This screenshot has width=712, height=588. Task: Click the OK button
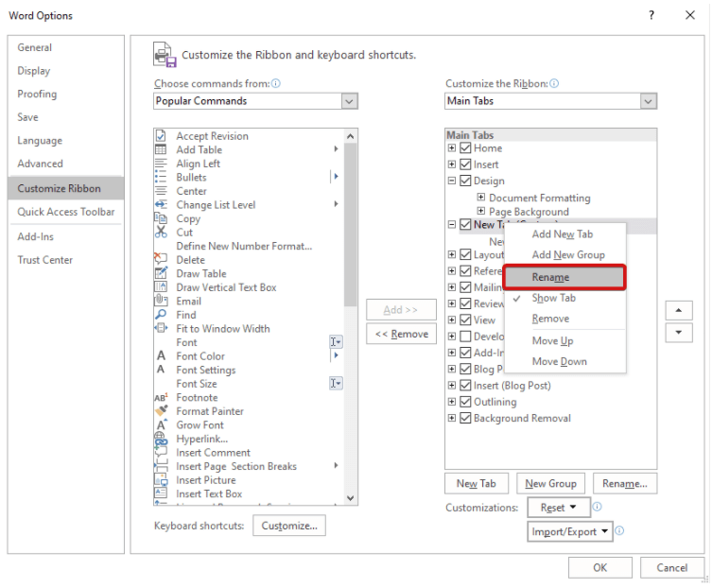click(x=599, y=567)
